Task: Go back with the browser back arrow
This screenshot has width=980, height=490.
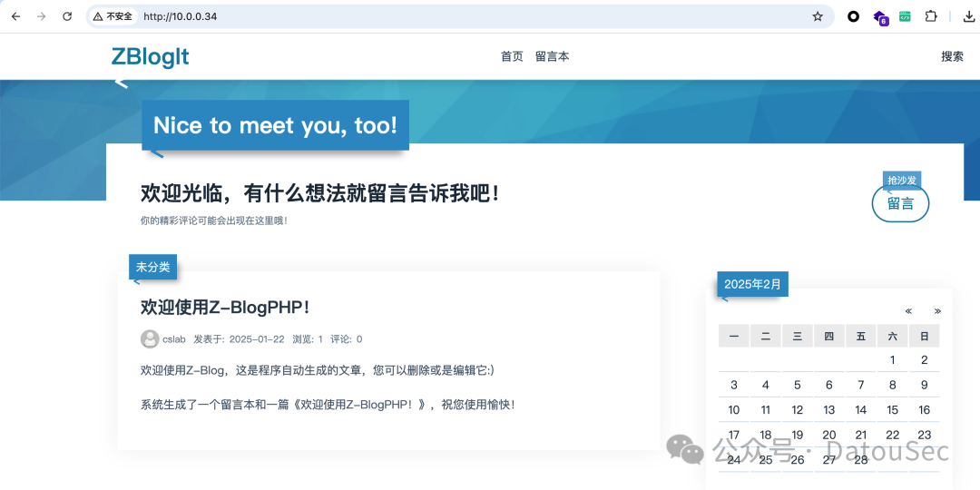Action: (x=15, y=17)
